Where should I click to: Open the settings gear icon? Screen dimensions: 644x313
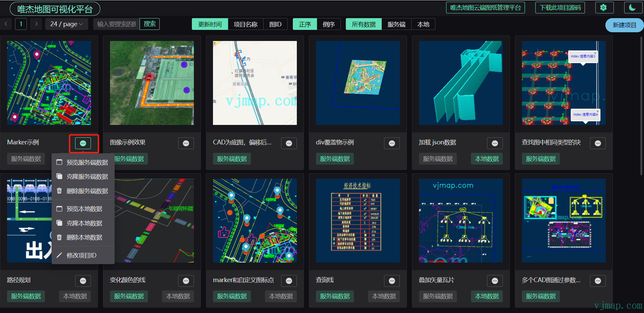[x=604, y=7]
